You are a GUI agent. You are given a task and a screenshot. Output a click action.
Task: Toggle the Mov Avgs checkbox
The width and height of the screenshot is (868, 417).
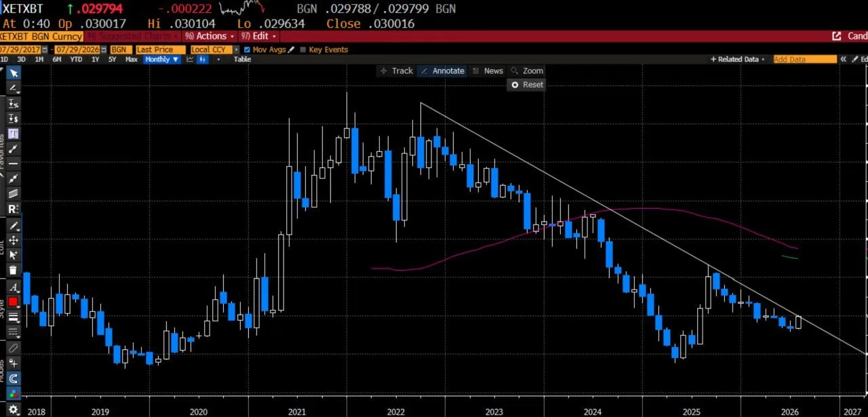[247, 49]
